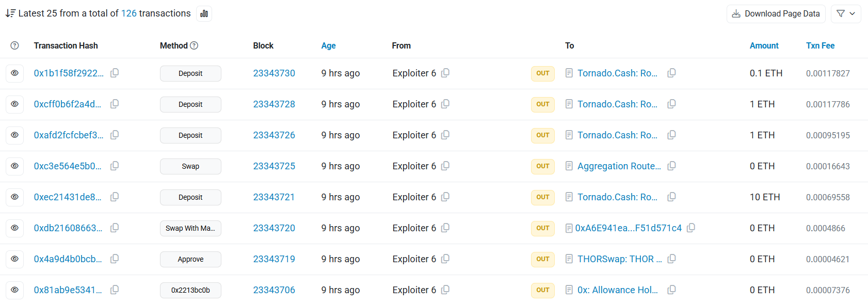Viewport: 868px width, 303px height.
Task: Click the Approve method badge
Action: tap(190, 259)
